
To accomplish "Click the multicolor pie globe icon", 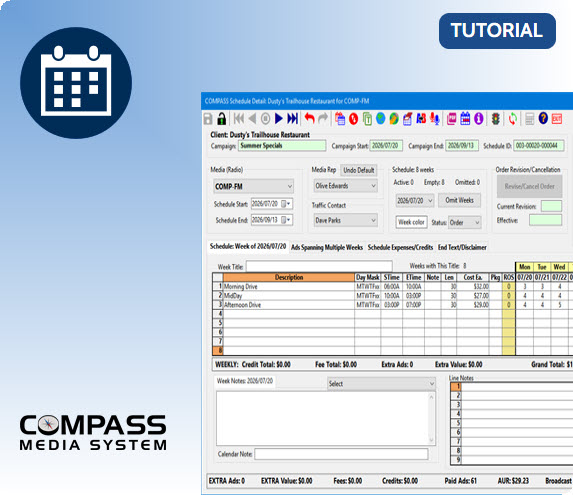I will [x=394, y=119].
